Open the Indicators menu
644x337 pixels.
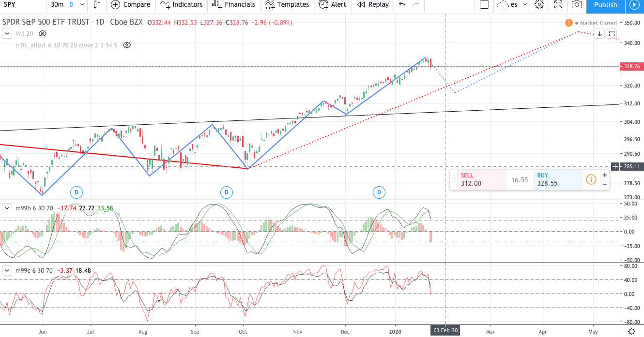pyautogui.click(x=182, y=4)
